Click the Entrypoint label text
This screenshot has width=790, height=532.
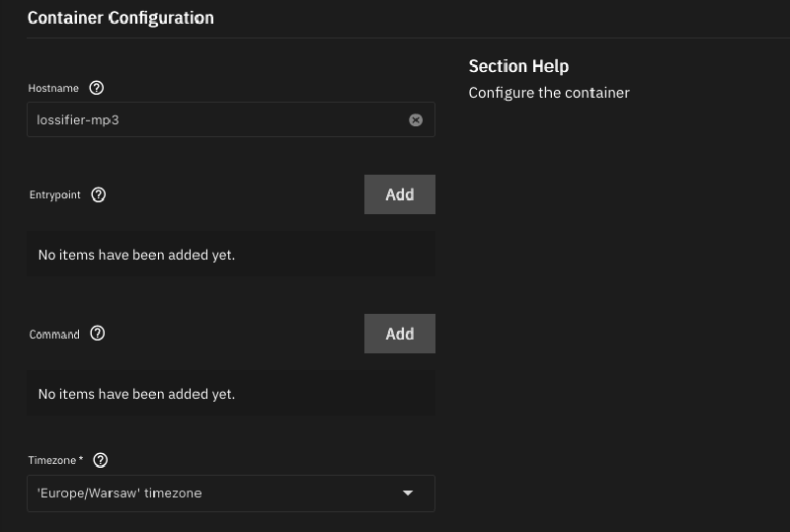tap(55, 195)
